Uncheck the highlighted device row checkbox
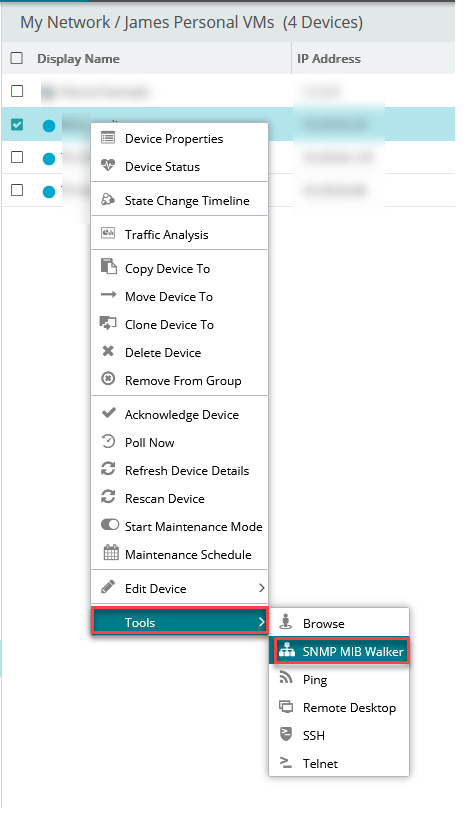465x818 pixels. pos(17,124)
